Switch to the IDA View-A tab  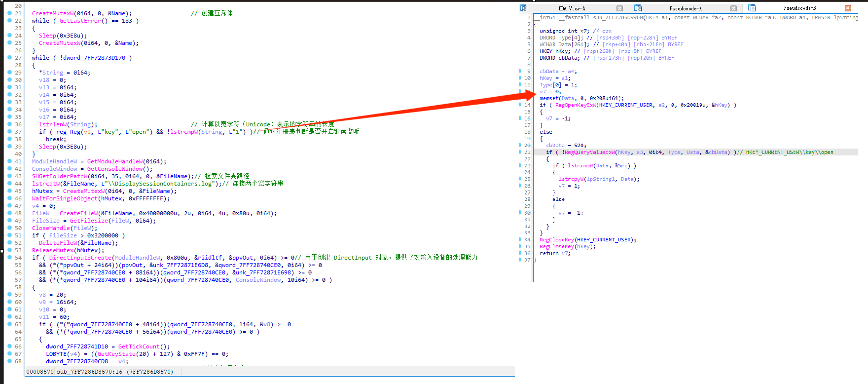coord(572,8)
